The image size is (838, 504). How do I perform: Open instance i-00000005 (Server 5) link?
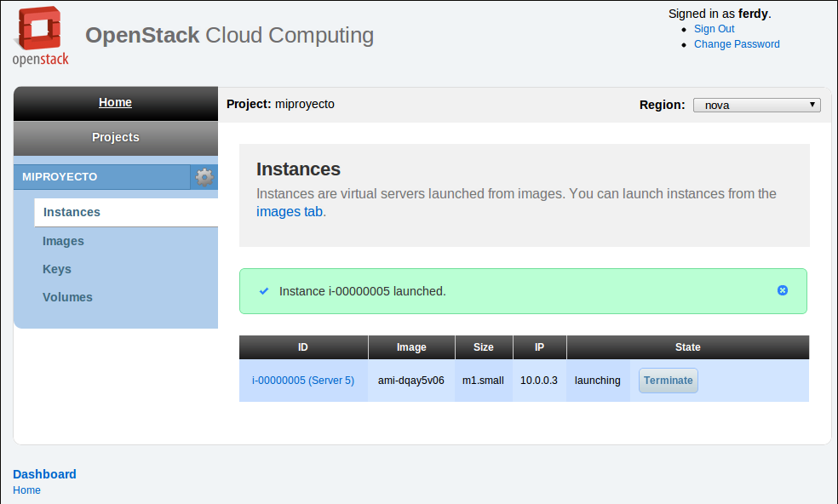303,381
